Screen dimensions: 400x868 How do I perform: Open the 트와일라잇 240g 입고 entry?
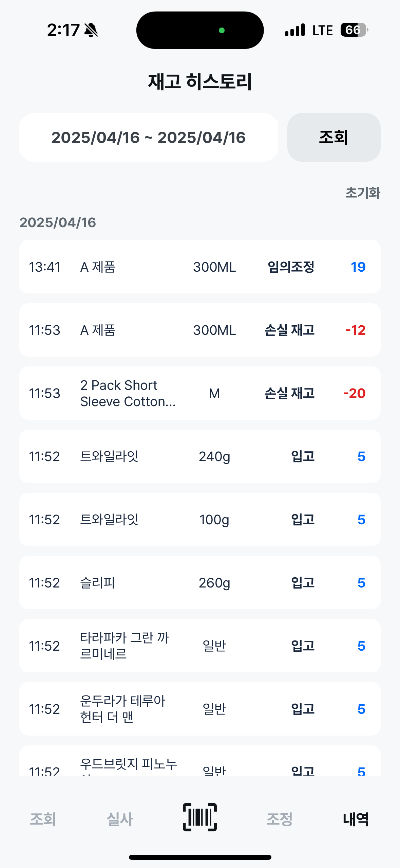point(199,456)
